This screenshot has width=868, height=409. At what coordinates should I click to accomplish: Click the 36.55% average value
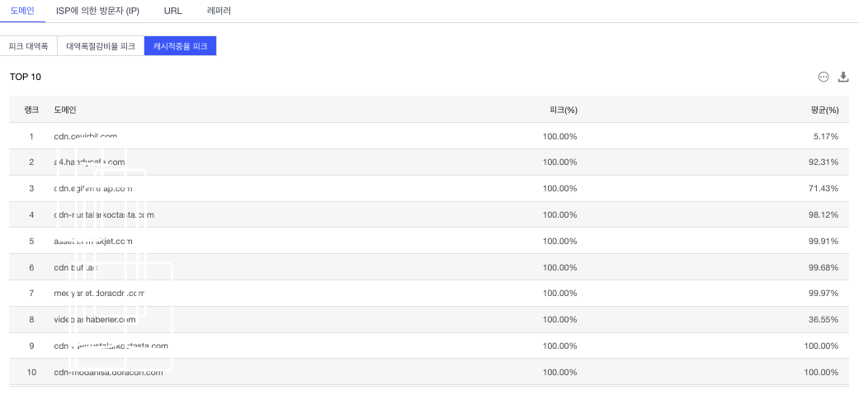point(824,319)
